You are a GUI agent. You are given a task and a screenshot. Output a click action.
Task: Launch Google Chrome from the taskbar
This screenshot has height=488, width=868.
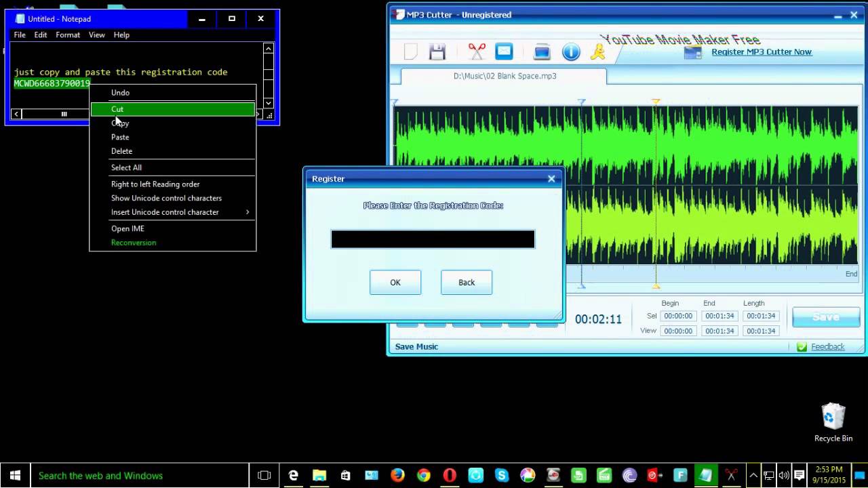(x=424, y=476)
